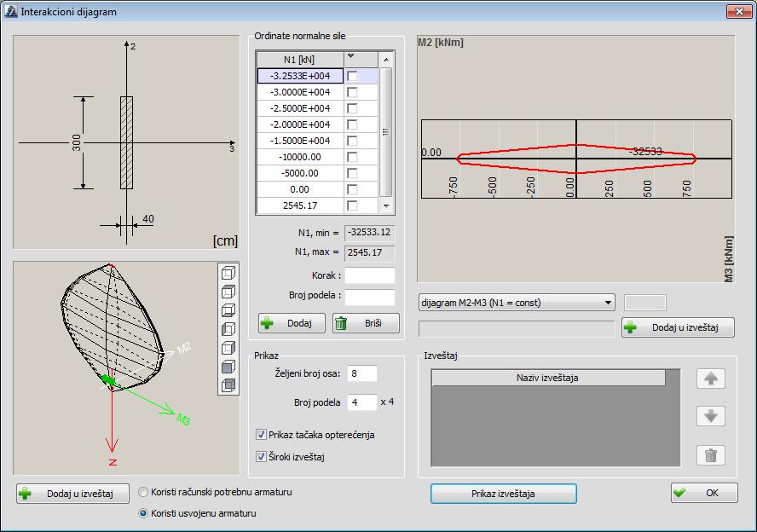Tick checkbox for -2.5000E+004 row
Image resolution: width=757 pixels, height=532 pixels.
pyautogui.click(x=352, y=108)
